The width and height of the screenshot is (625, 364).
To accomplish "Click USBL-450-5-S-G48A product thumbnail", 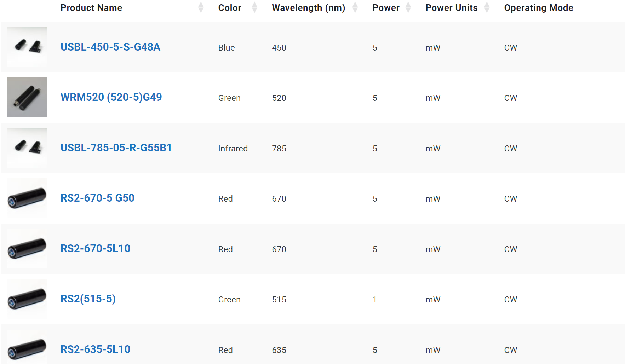I will tap(27, 47).
